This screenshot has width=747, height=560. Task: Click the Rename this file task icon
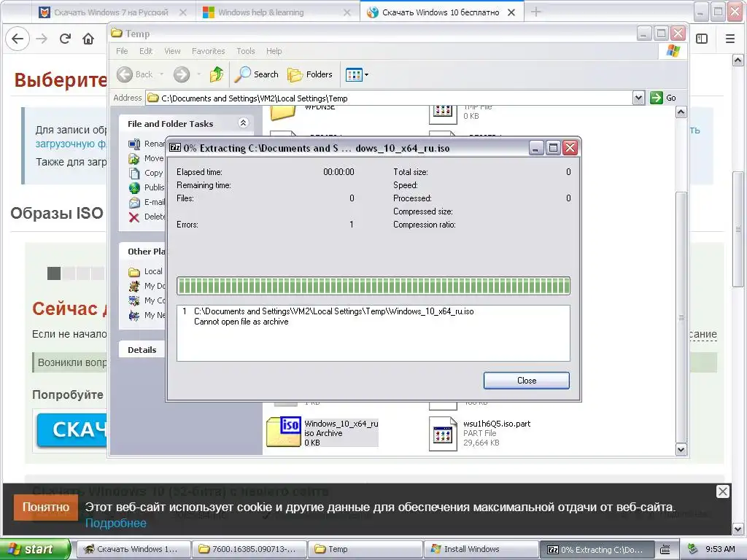point(134,144)
